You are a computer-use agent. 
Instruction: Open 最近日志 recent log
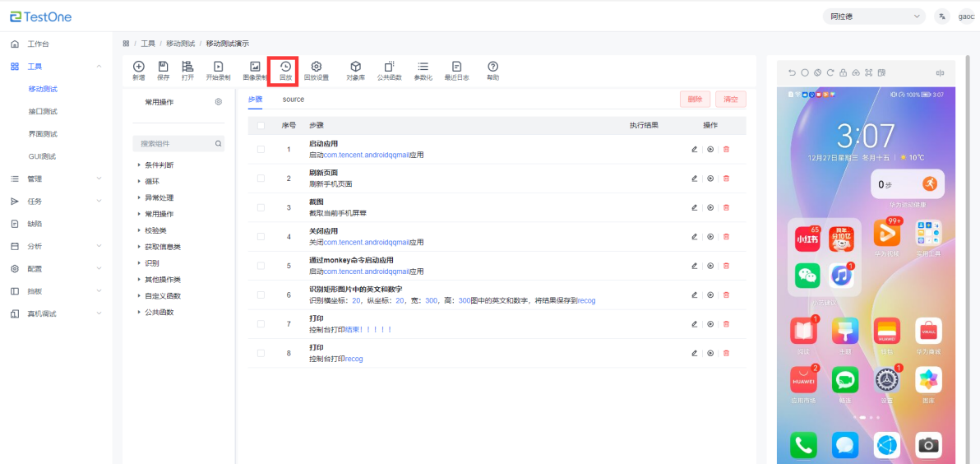[x=456, y=70]
